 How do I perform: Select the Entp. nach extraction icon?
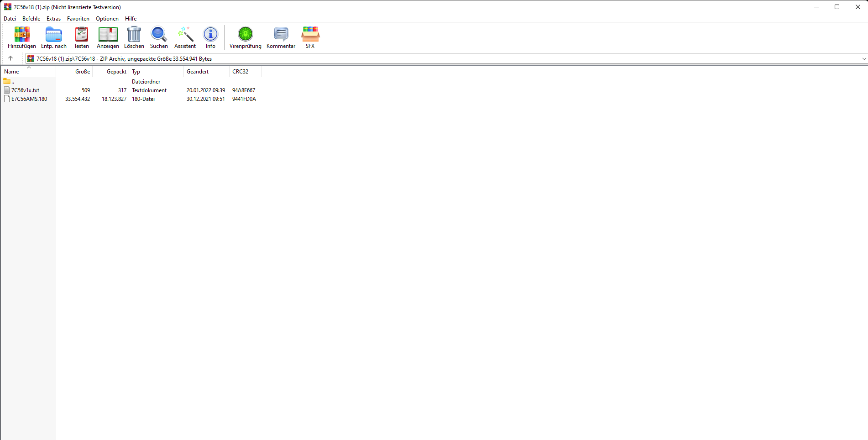[x=53, y=37]
